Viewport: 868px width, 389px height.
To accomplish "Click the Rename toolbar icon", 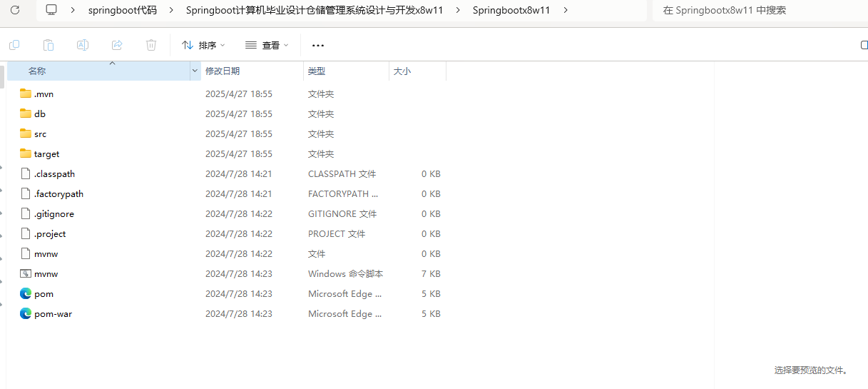I will click(83, 45).
